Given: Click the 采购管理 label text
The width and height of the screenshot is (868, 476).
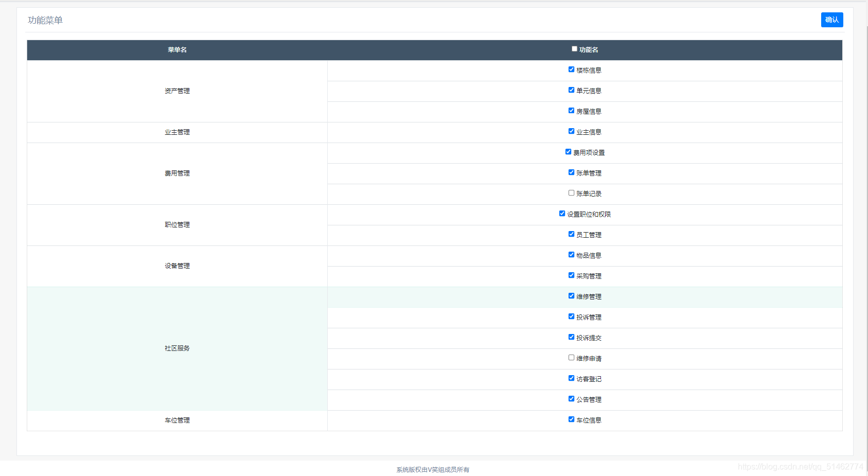Looking at the screenshot, I should pyautogui.click(x=589, y=276).
